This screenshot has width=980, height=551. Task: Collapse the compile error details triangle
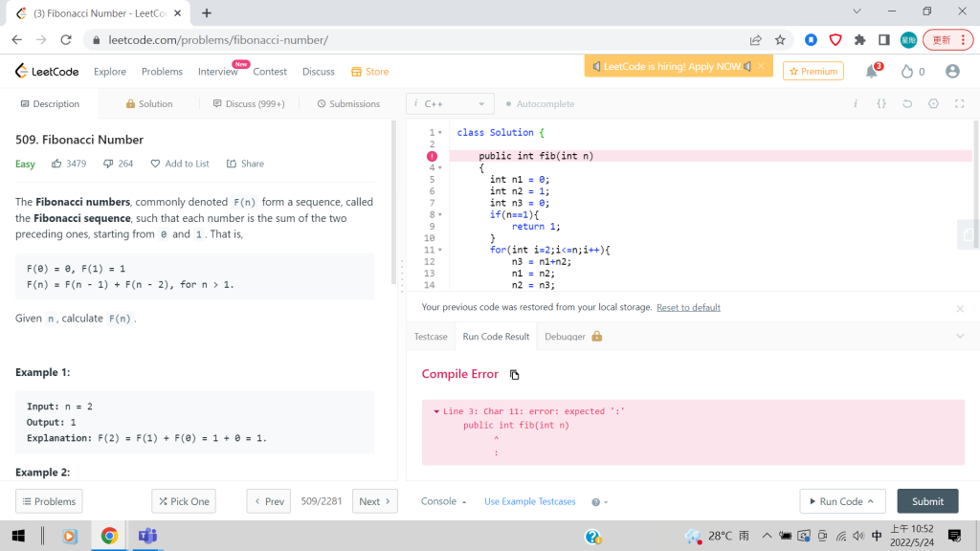(x=436, y=411)
